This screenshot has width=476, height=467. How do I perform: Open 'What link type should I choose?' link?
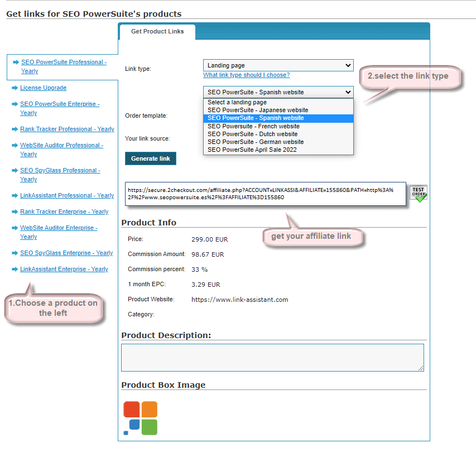point(246,75)
